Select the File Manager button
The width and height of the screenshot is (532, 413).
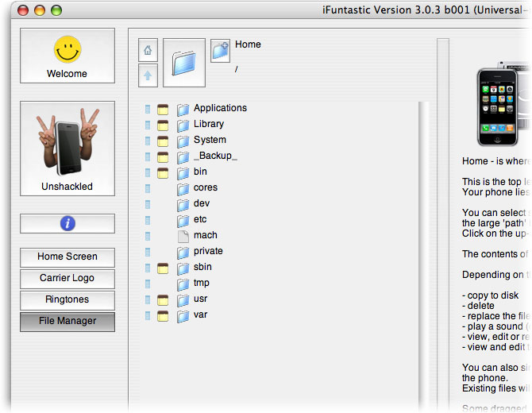tap(67, 322)
